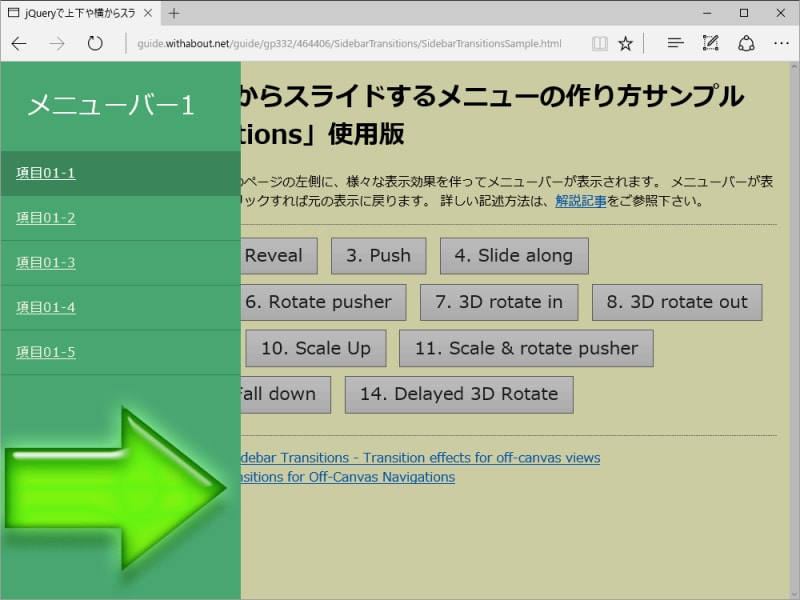The image size is (800, 600).
Task: Add this page to favorites
Action: [x=626, y=43]
